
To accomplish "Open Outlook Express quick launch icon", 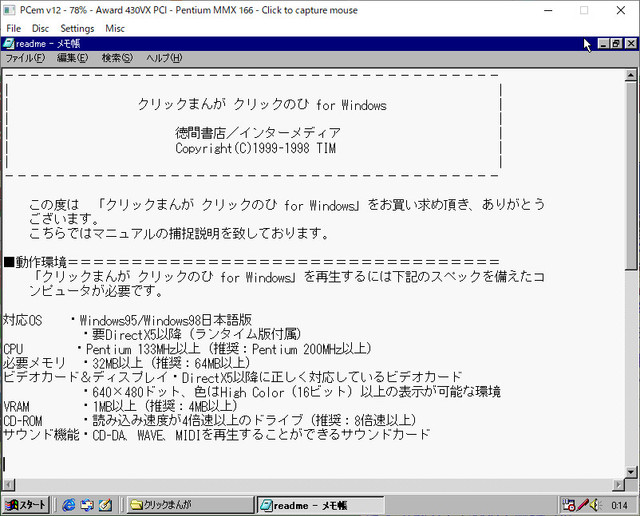I will (x=87, y=505).
